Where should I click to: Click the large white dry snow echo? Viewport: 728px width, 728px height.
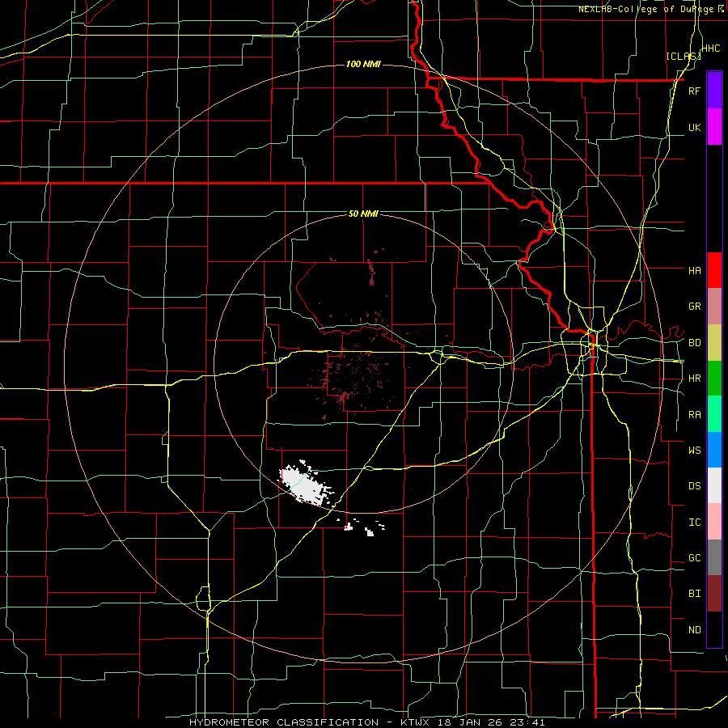[x=305, y=484]
